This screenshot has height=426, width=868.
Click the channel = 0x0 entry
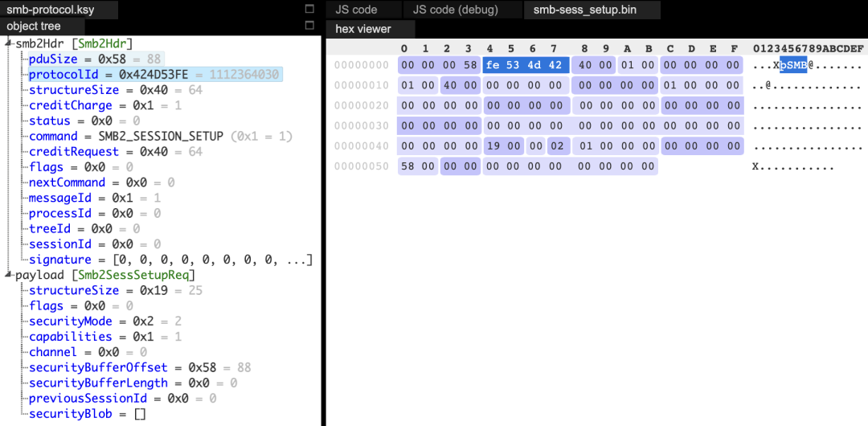pos(88,352)
